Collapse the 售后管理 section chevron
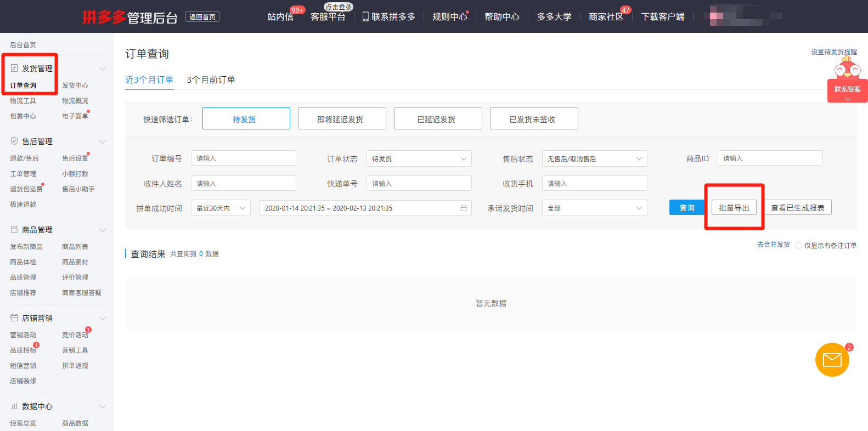Viewport: 868px width, 431px height. tap(102, 141)
